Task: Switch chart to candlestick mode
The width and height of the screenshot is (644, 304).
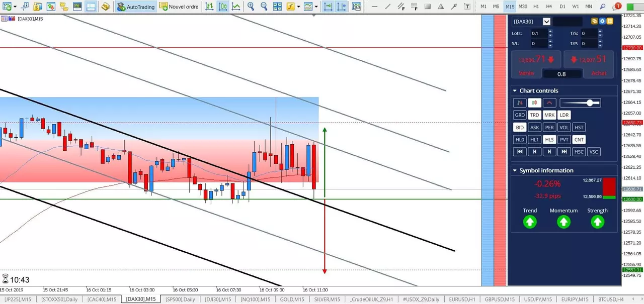Action: coord(222,7)
